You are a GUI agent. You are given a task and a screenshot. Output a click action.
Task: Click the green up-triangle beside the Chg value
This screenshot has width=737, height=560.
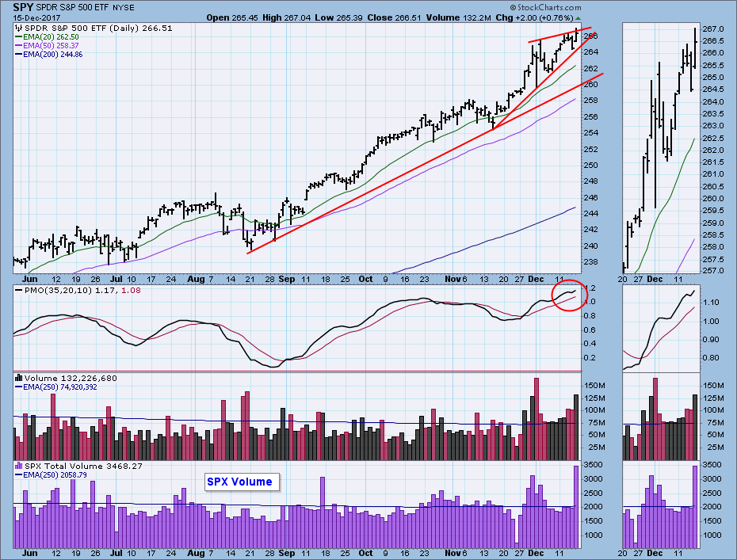click(579, 18)
